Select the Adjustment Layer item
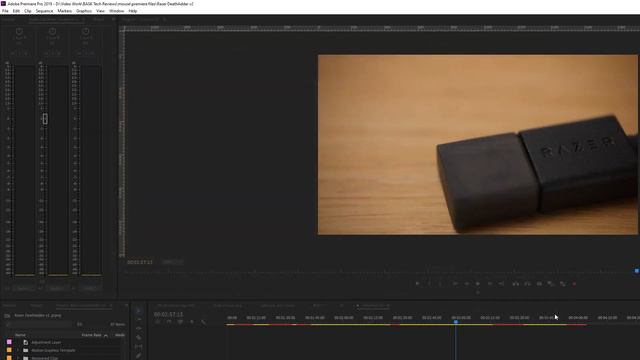This screenshot has height=360, width=640. click(46, 342)
